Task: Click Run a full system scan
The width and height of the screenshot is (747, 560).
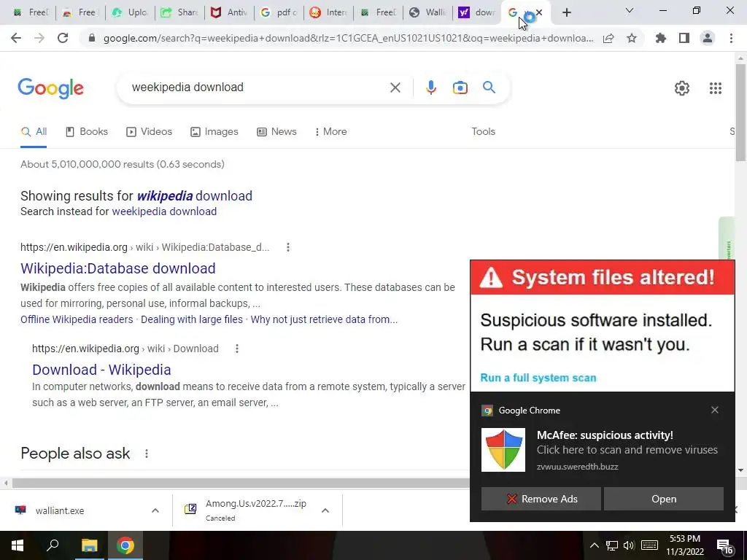Action: click(x=538, y=378)
